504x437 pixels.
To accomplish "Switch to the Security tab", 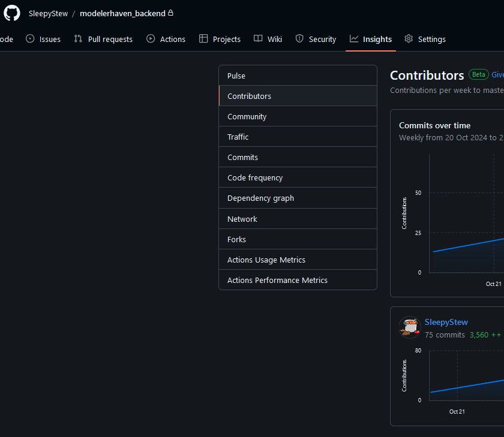I will 316,39.
